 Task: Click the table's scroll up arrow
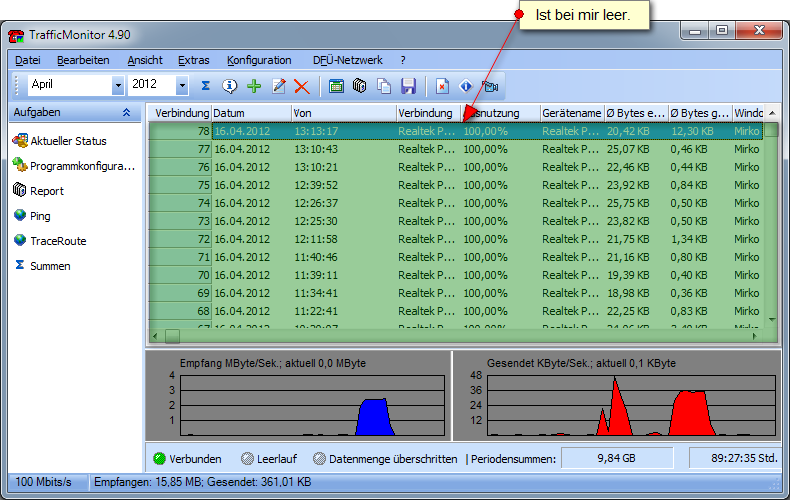(772, 113)
